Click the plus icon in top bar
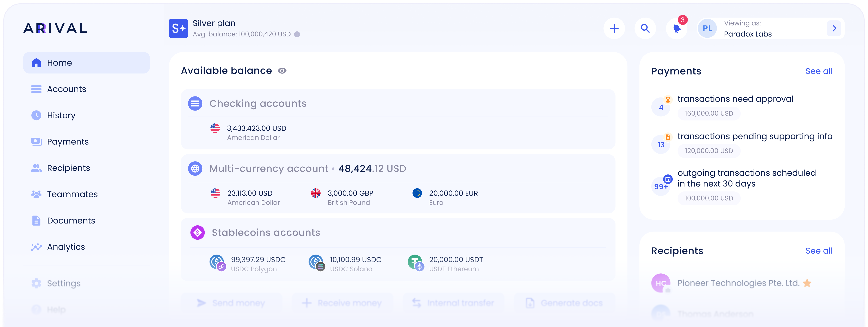This screenshot has height=327, width=868. tap(614, 28)
